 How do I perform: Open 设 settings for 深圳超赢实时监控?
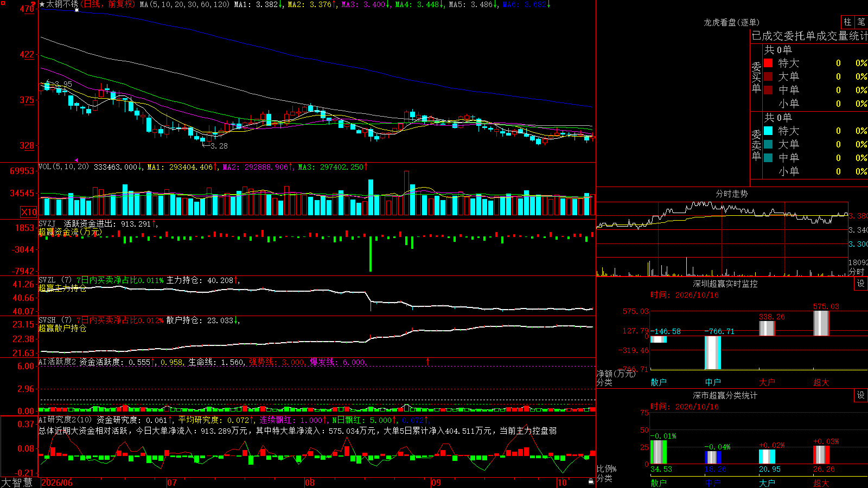861,284
